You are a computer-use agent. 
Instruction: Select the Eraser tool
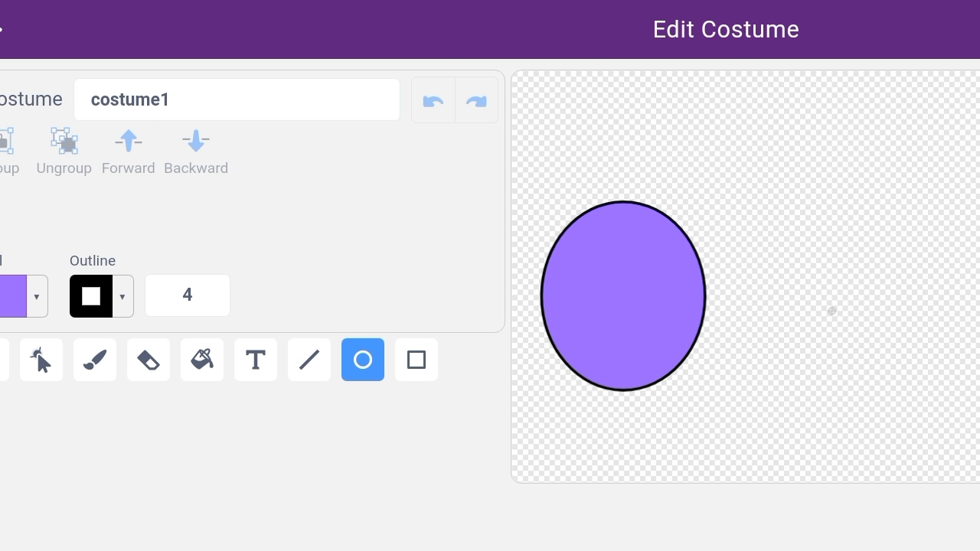tap(149, 360)
